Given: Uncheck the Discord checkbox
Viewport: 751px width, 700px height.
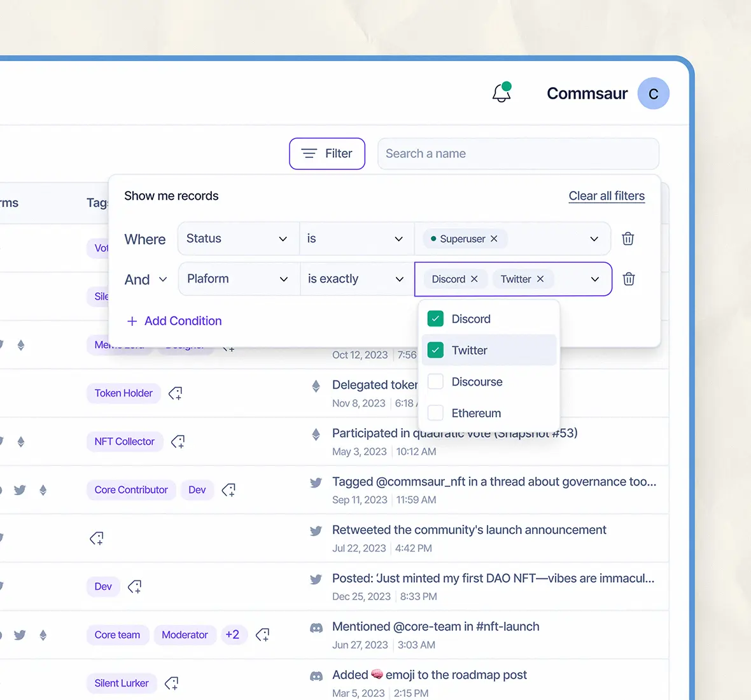Looking at the screenshot, I should pos(435,319).
